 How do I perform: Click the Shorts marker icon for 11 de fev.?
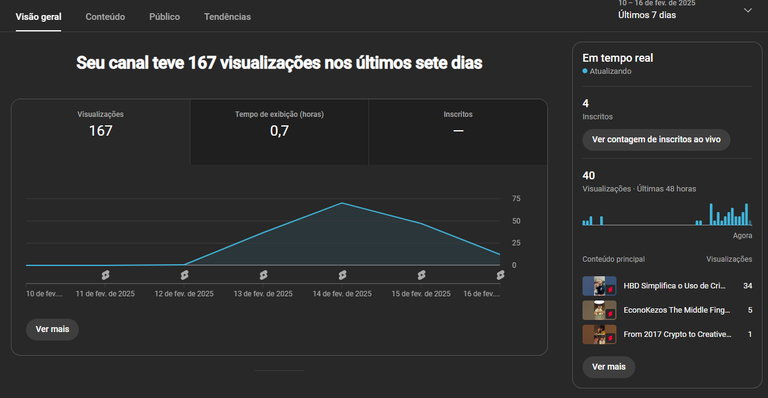point(105,275)
